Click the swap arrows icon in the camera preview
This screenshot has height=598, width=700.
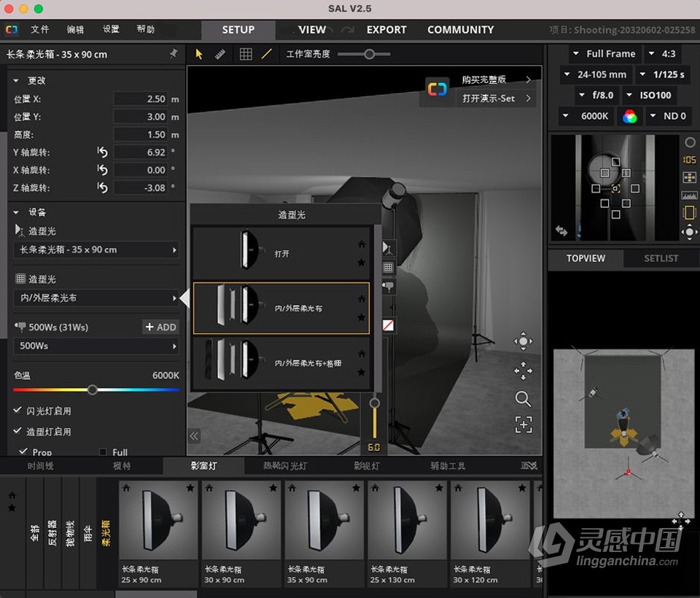[561, 231]
